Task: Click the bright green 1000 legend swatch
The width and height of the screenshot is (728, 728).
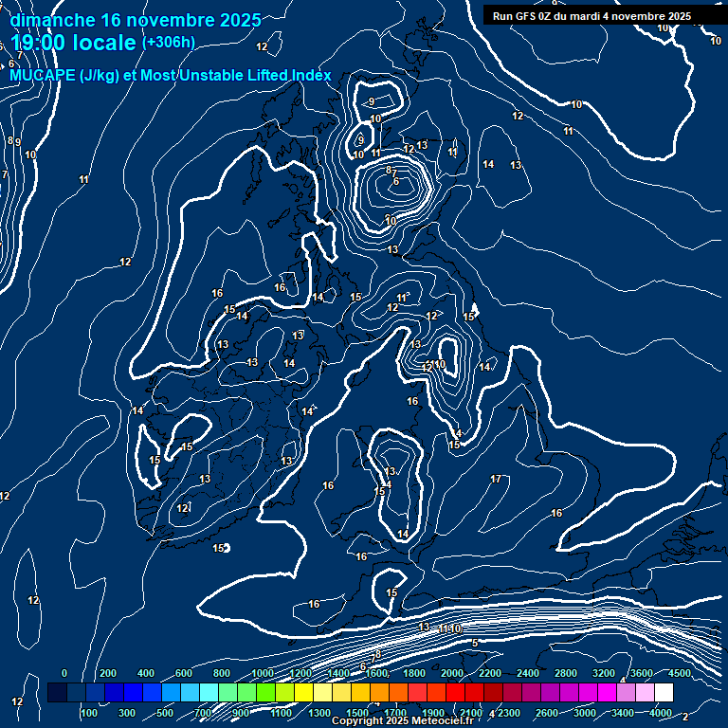Action: [264, 693]
